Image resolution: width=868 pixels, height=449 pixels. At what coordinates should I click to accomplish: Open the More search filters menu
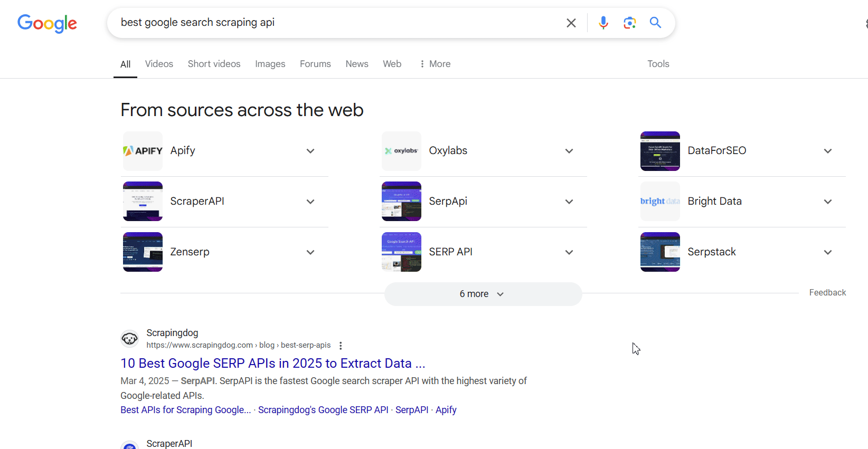tap(435, 64)
